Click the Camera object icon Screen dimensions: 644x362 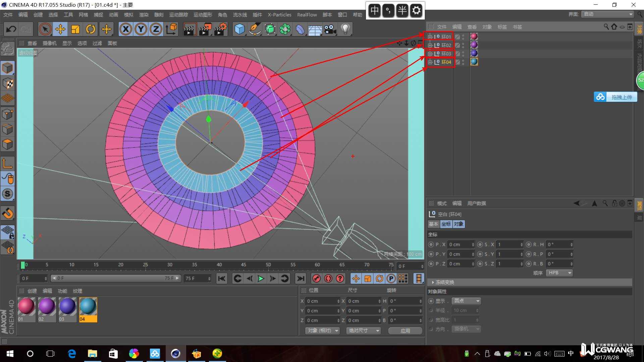tap(330, 29)
